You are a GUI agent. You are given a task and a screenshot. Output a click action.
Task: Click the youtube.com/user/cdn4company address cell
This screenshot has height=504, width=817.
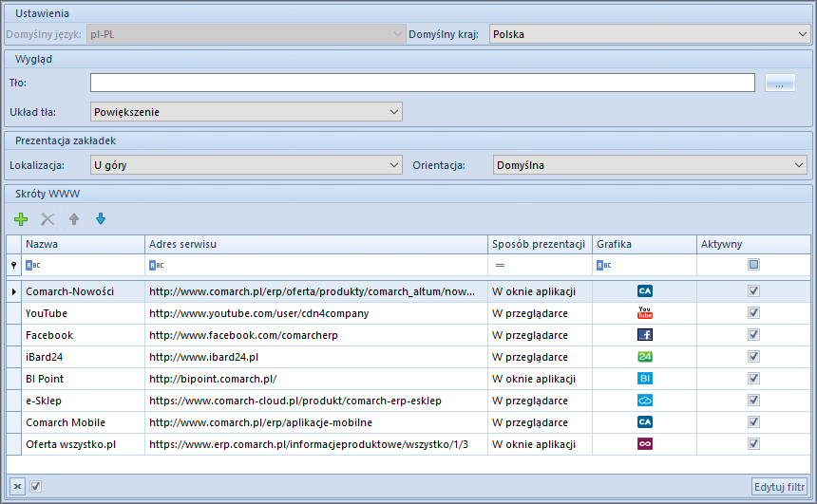(x=316, y=313)
